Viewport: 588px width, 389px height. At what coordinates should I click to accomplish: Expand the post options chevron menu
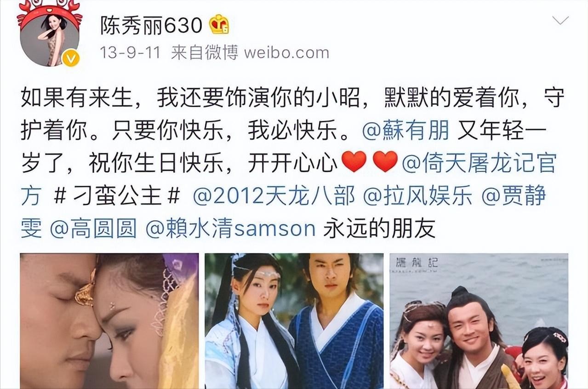[x=560, y=20]
